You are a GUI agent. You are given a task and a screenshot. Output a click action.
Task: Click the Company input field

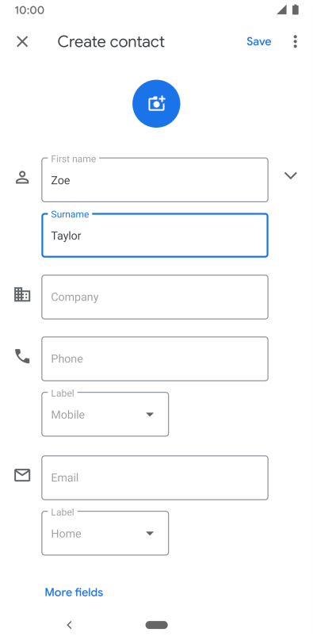[x=155, y=297]
